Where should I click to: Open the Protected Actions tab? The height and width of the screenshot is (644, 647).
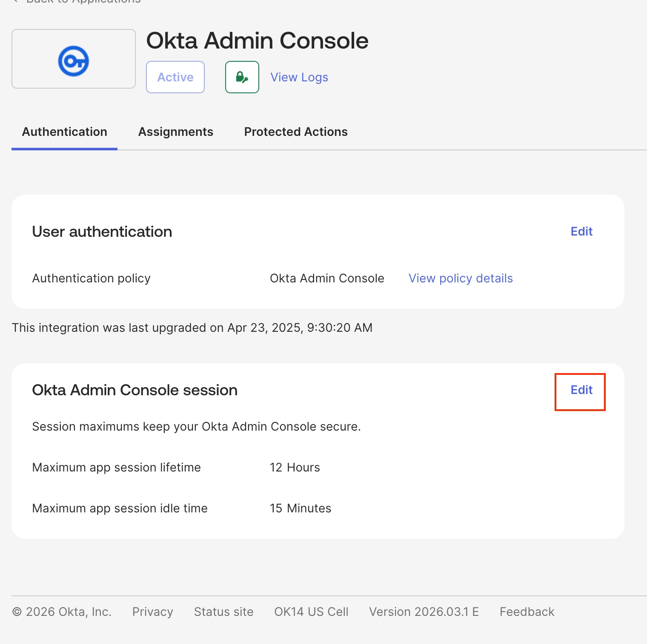tap(296, 132)
